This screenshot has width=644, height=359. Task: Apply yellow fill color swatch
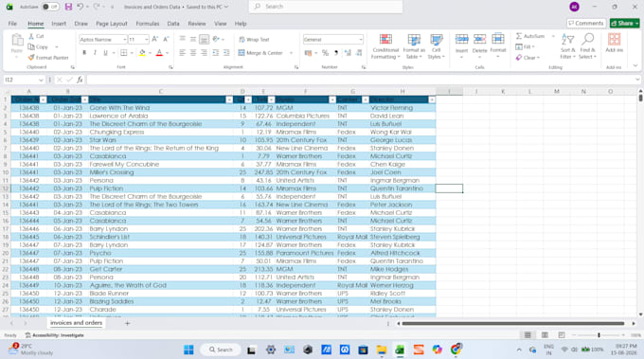[x=142, y=53]
